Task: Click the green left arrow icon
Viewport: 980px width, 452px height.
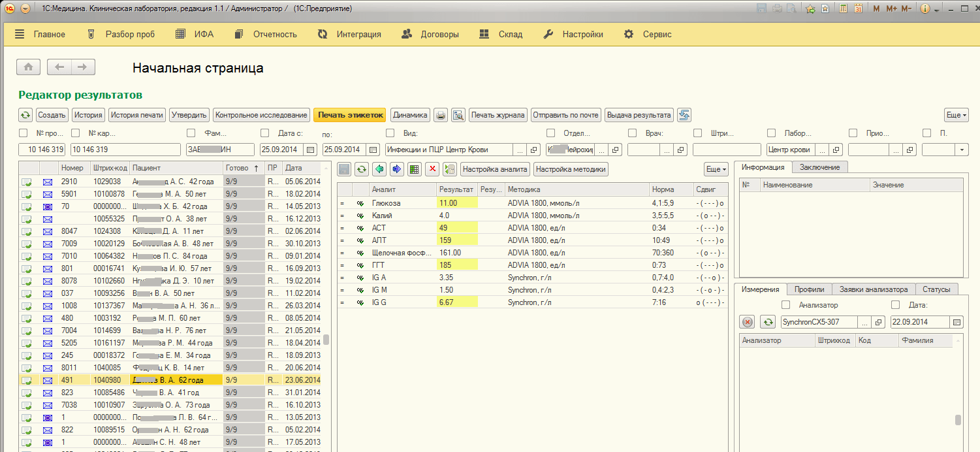Action: 379,170
